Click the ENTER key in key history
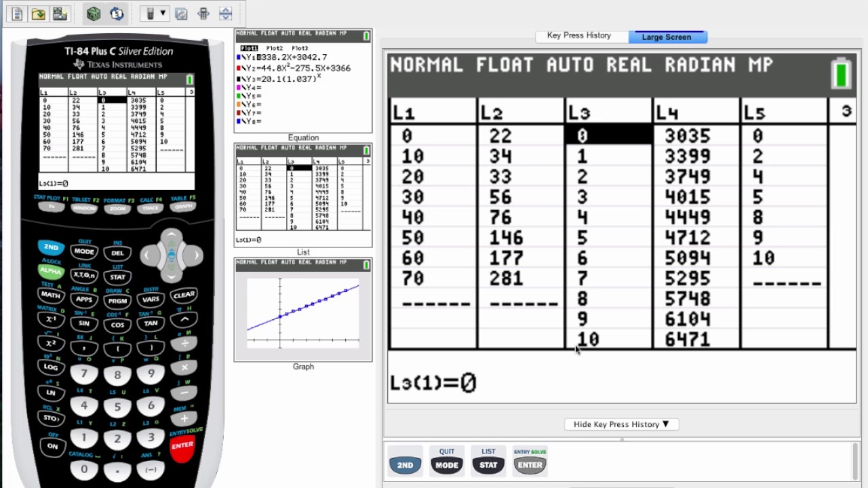The width and height of the screenshot is (868, 488). [x=530, y=465]
